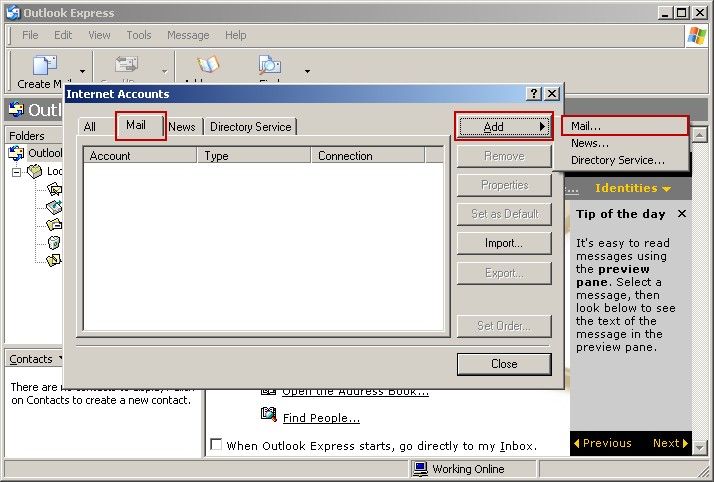Click Previous tip
The width and height of the screenshot is (714, 482).
(x=603, y=443)
